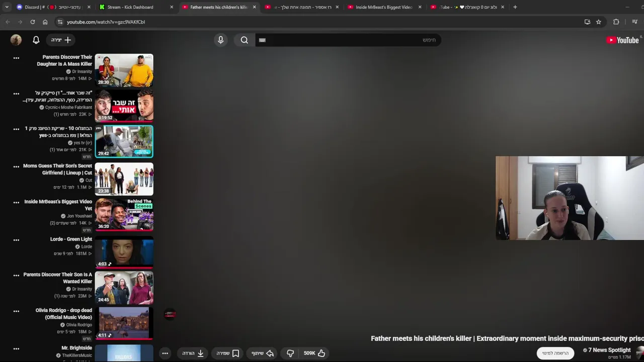
Task: Close the Father meets his children's killer tab
Action: coord(254,7)
